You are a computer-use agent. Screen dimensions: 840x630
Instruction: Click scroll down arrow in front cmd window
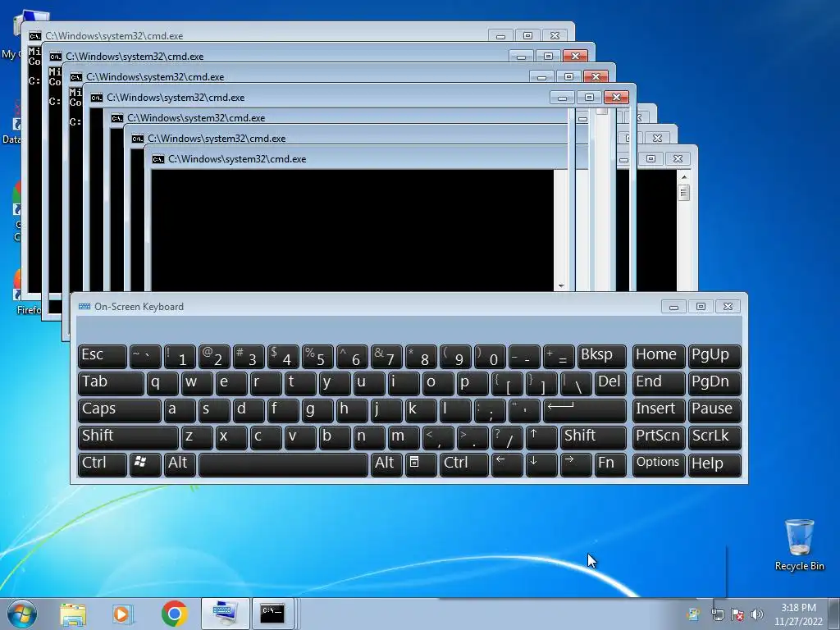[561, 286]
